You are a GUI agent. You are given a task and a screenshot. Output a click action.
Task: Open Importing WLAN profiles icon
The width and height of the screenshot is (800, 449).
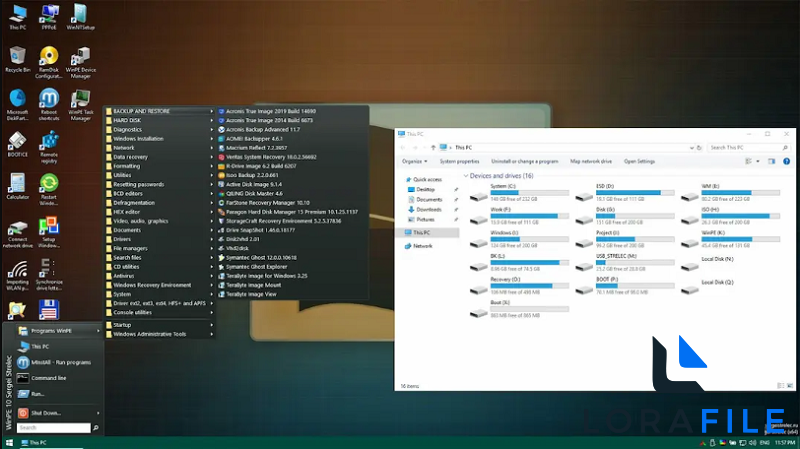[x=18, y=276]
